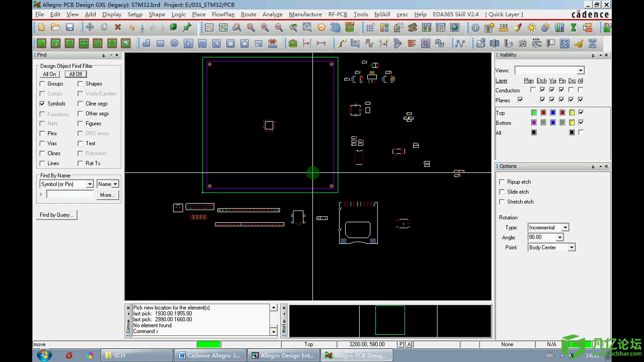Image resolution: width=644 pixels, height=362 pixels.
Task: Click the paintbrush highlight icon
Action: pos(518,28)
